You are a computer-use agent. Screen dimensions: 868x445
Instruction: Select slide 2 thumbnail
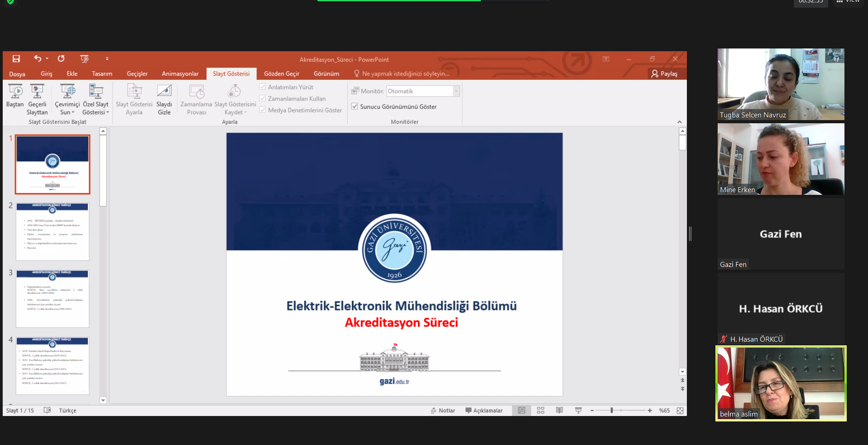[x=53, y=232]
